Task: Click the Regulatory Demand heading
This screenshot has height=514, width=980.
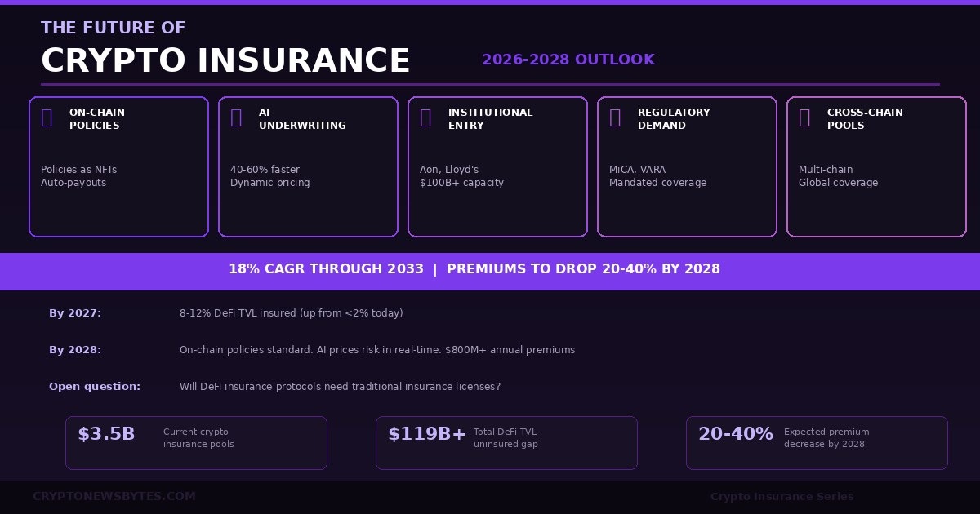Action: (x=674, y=119)
